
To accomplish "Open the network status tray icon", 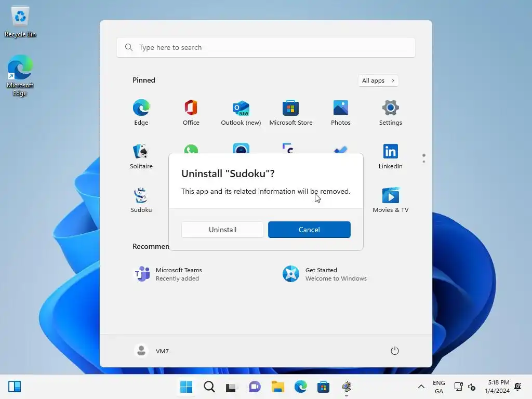I will coord(458,387).
